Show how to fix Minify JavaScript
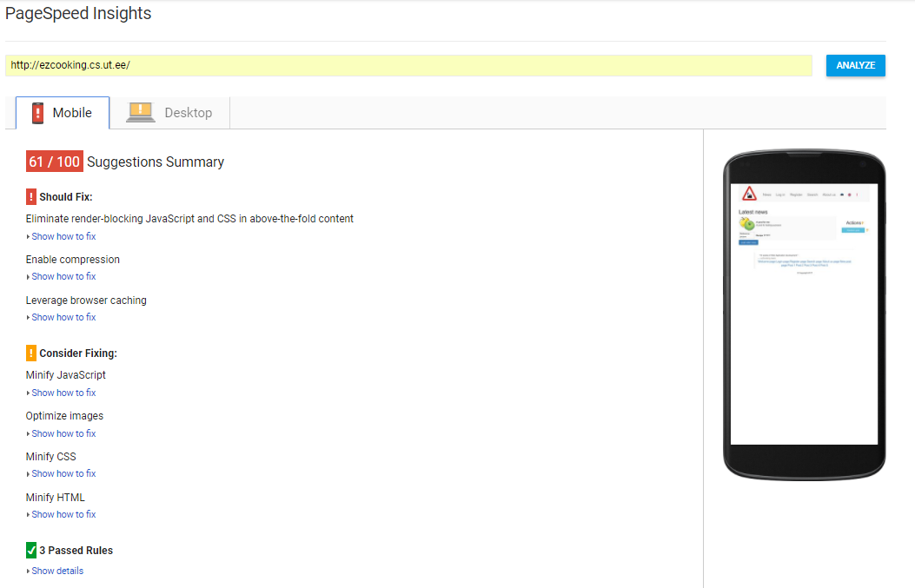The image size is (915, 588). 63,393
